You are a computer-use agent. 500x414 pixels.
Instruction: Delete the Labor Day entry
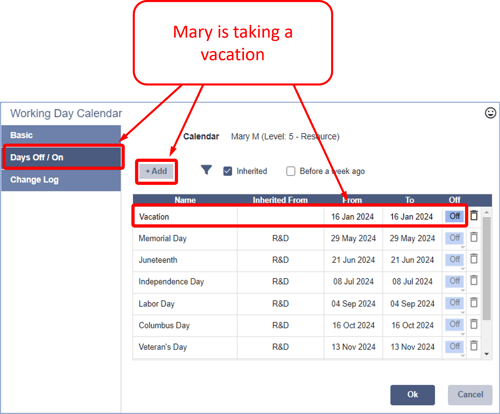(474, 302)
